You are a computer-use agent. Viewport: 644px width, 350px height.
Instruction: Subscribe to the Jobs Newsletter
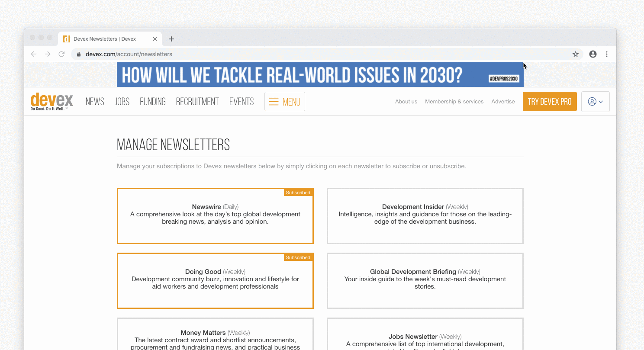click(x=425, y=334)
